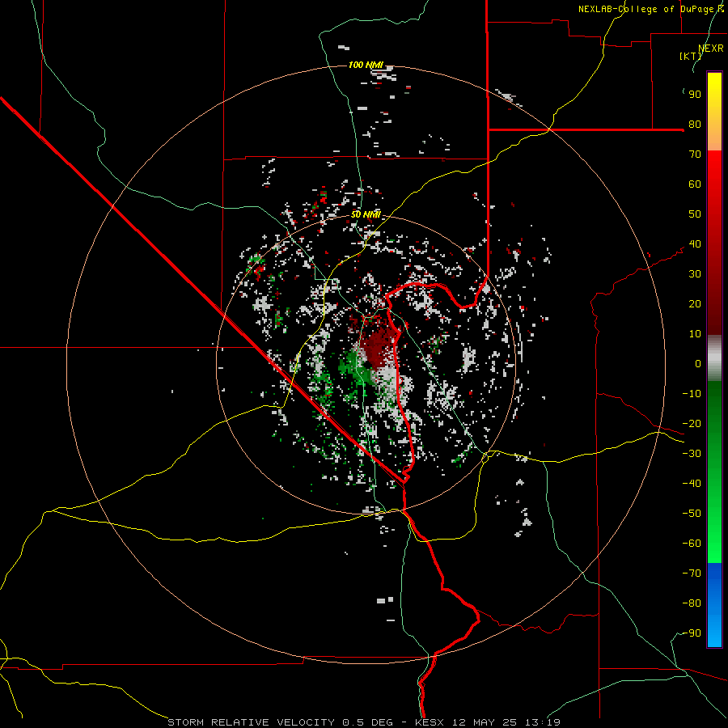Click the -20 value on velocity scale

click(x=692, y=424)
